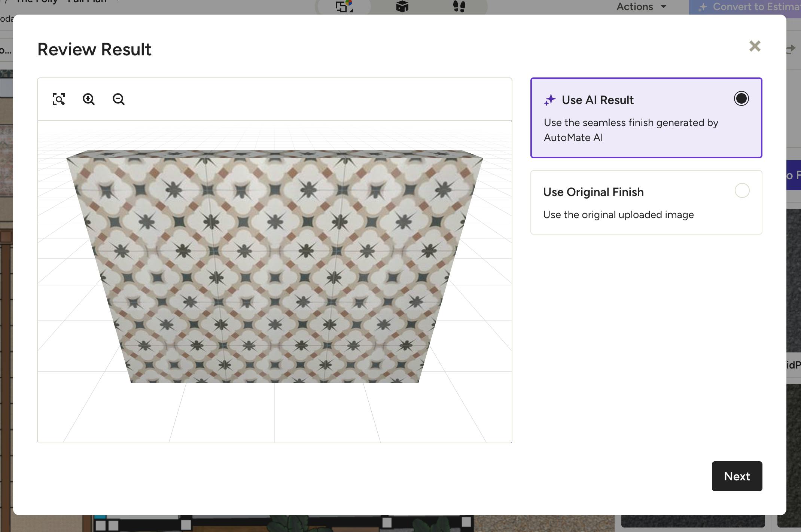Click the Next button
The height and width of the screenshot is (532, 801).
pyautogui.click(x=737, y=476)
